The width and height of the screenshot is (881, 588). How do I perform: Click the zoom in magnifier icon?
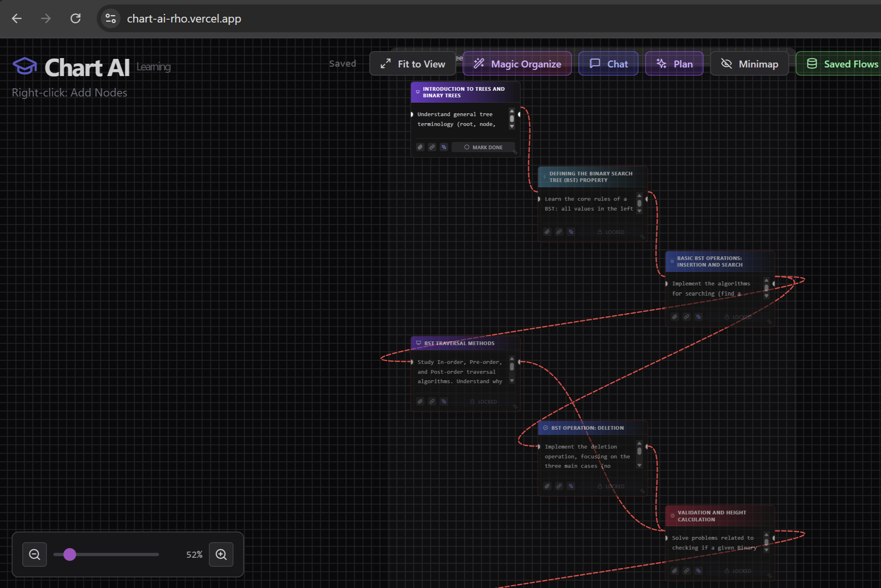[x=221, y=554]
